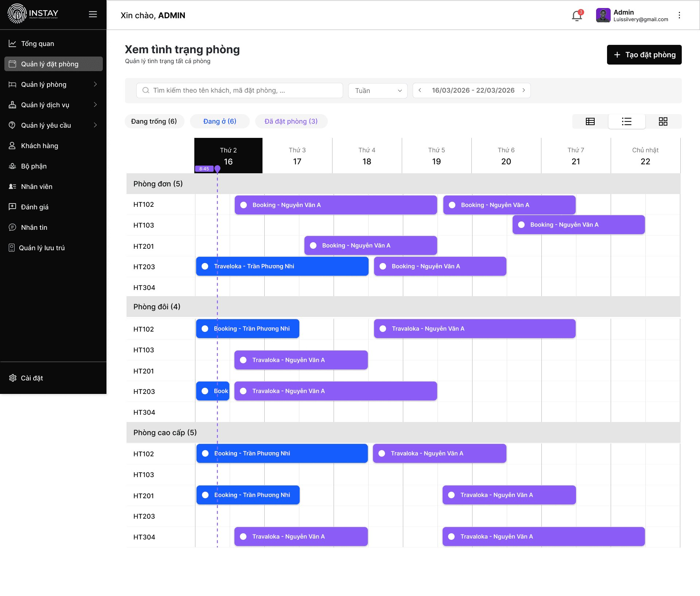Open Cài đặt settings
700x596 pixels.
click(x=53, y=378)
